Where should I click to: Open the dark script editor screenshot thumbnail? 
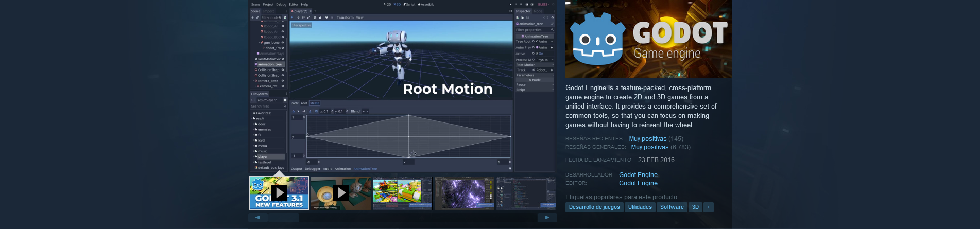coord(526,193)
